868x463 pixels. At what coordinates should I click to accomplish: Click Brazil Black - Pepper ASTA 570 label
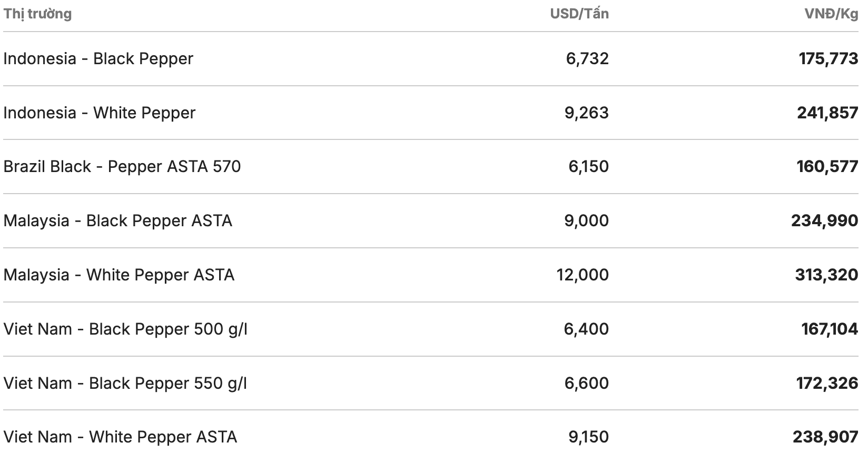pyautogui.click(x=122, y=166)
